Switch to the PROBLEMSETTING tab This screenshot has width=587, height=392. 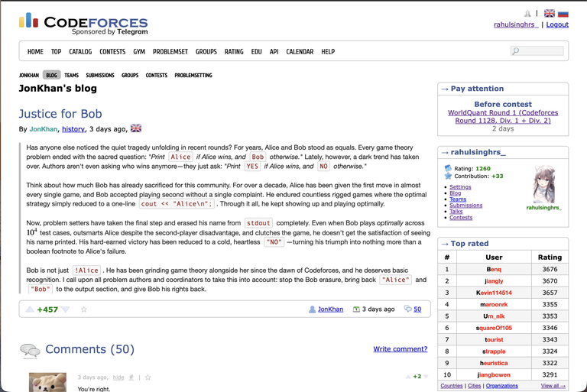193,75
